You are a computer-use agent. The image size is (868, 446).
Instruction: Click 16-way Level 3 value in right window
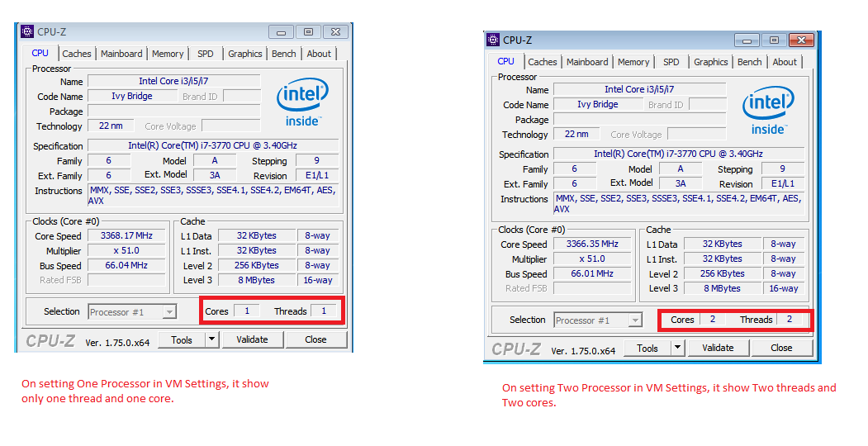(x=784, y=288)
